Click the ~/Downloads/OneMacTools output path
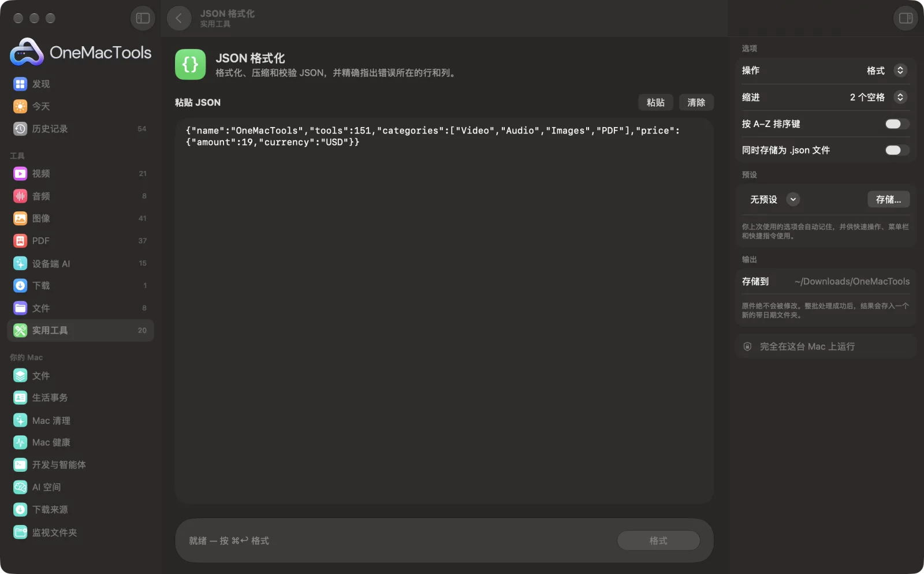Screen dimensions: 924x574 [852, 281]
